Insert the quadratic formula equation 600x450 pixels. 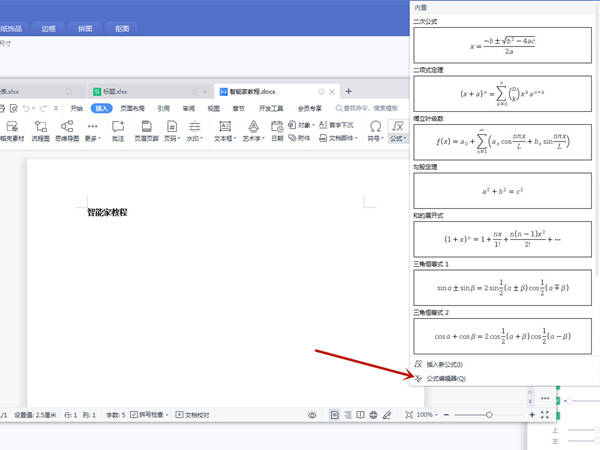(502, 45)
